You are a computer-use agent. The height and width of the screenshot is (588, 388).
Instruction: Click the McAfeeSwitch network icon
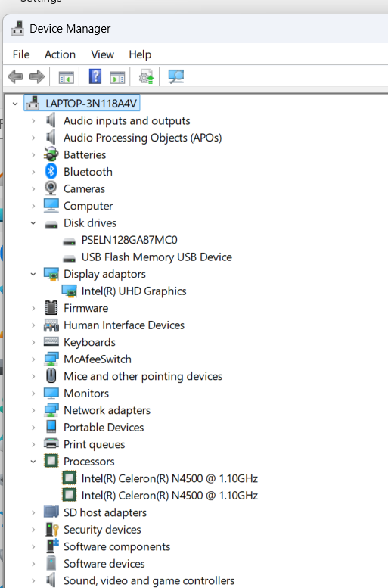pyautogui.click(x=51, y=359)
